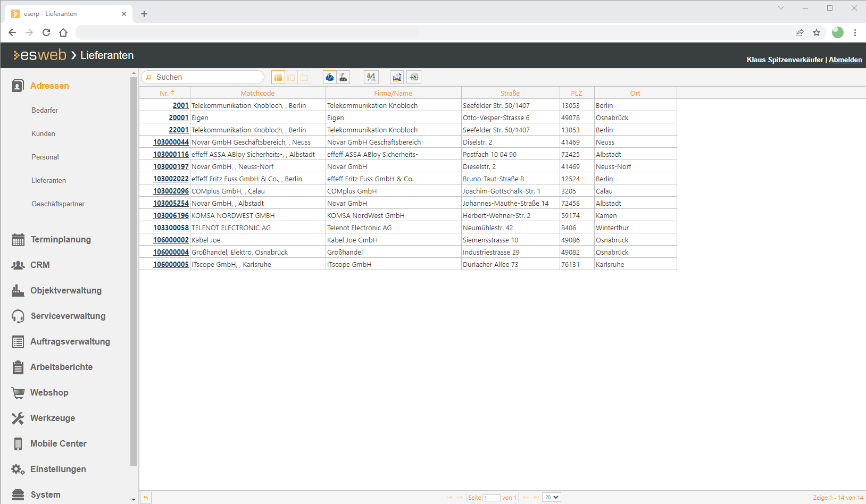Click the sidebar vertical scrollbar
Viewport: 866px width, 504px height.
pyautogui.click(x=134, y=271)
